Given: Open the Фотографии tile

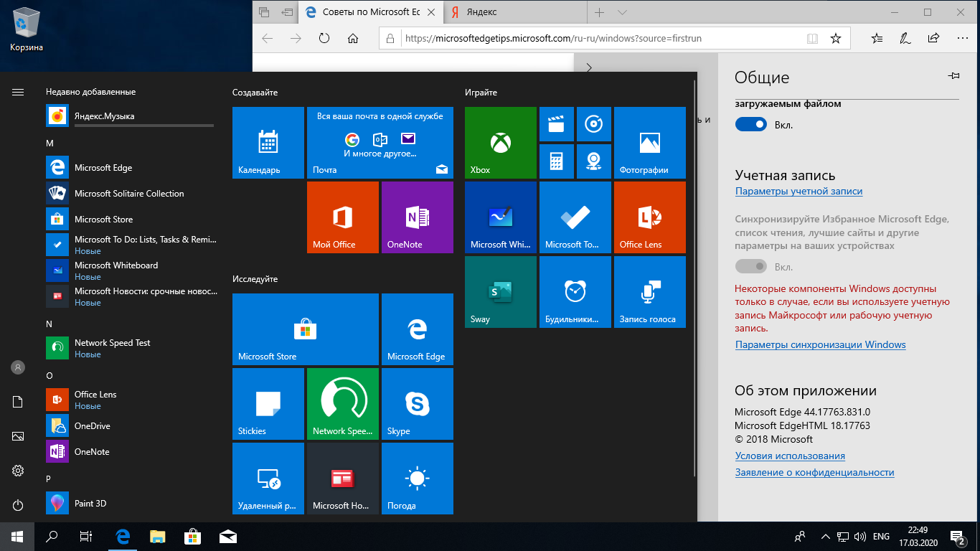Looking at the screenshot, I should [650, 143].
